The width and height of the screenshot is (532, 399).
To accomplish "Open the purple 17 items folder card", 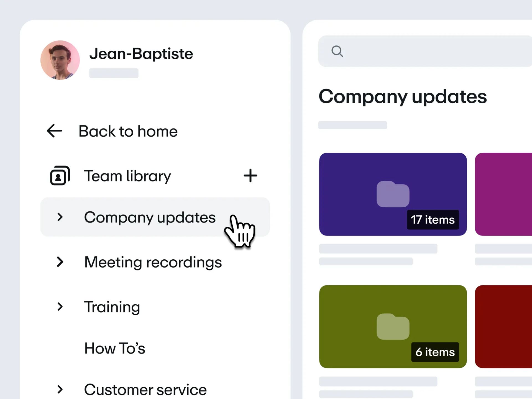I will pyautogui.click(x=393, y=194).
